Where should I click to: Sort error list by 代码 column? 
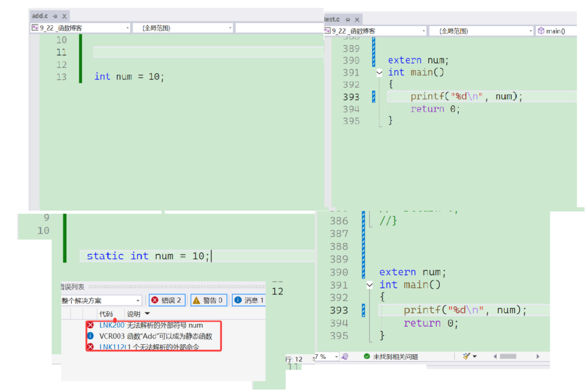pyautogui.click(x=106, y=314)
